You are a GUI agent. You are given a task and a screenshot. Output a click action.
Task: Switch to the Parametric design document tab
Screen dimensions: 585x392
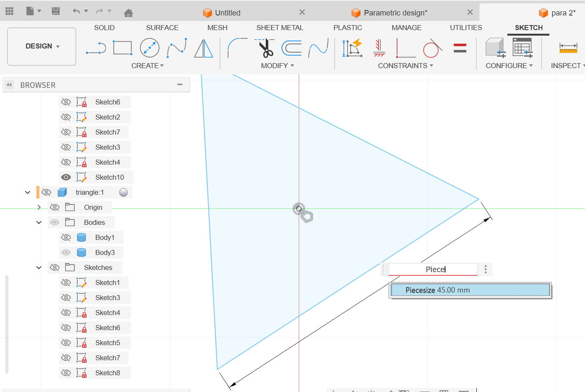(x=389, y=13)
